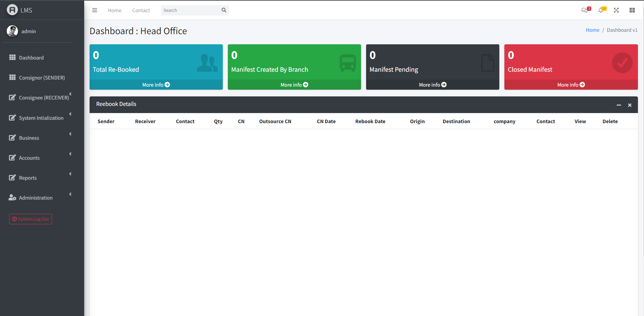
Task: Select Consignor (SENDER) in sidebar
Action: coord(42,77)
